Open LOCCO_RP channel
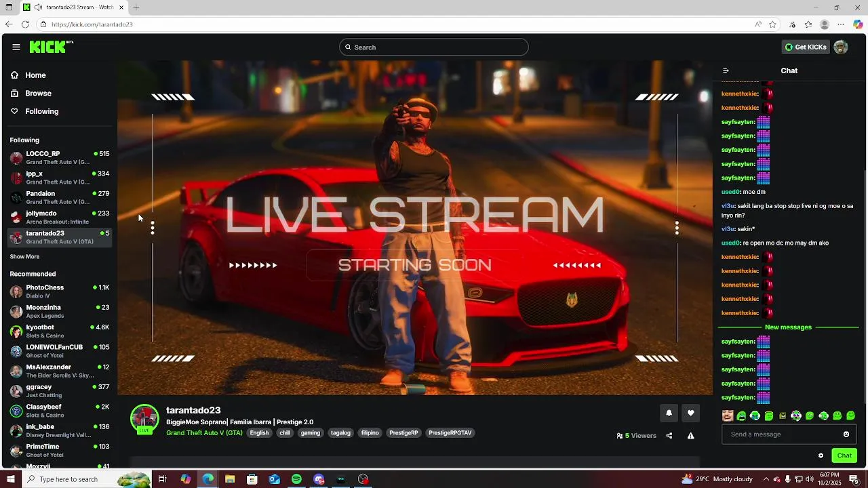 (60, 158)
